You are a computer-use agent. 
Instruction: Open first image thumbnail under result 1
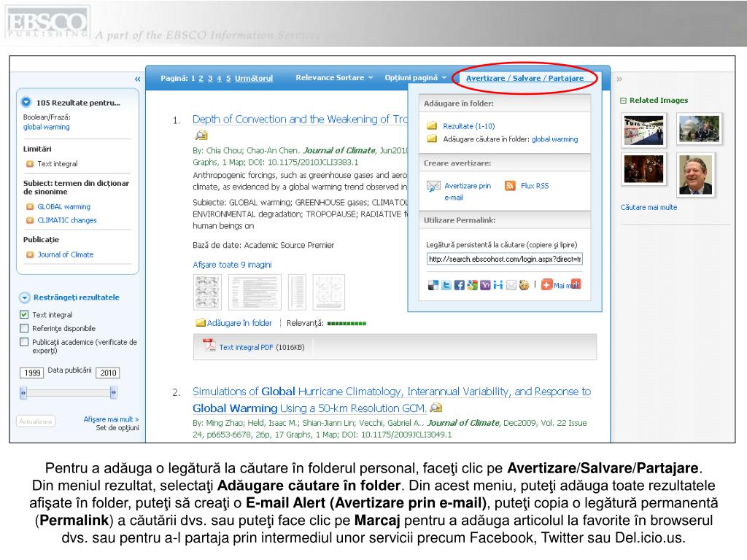(207, 292)
